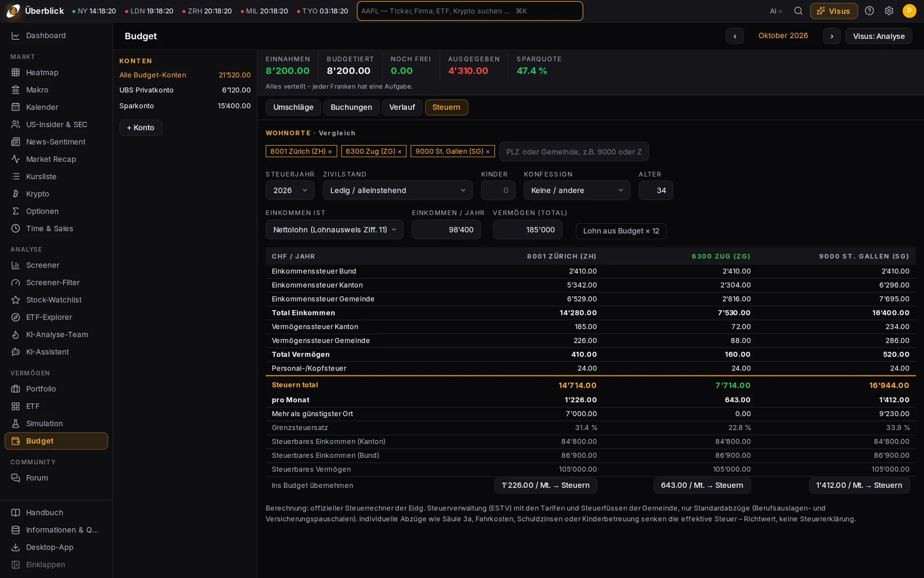The image size is (924, 578).
Task: Click the ETF-Explorer compass icon
Action: 16,317
